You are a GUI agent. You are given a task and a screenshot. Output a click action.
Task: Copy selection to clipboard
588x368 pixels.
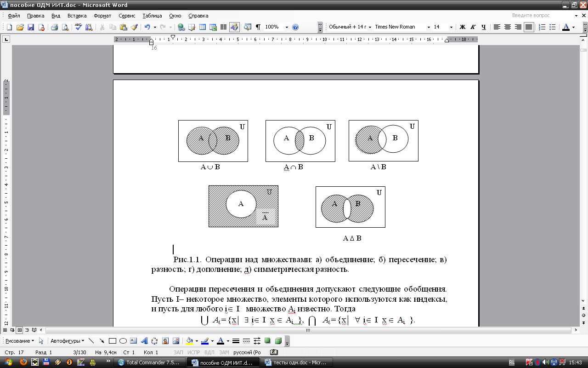click(x=113, y=27)
